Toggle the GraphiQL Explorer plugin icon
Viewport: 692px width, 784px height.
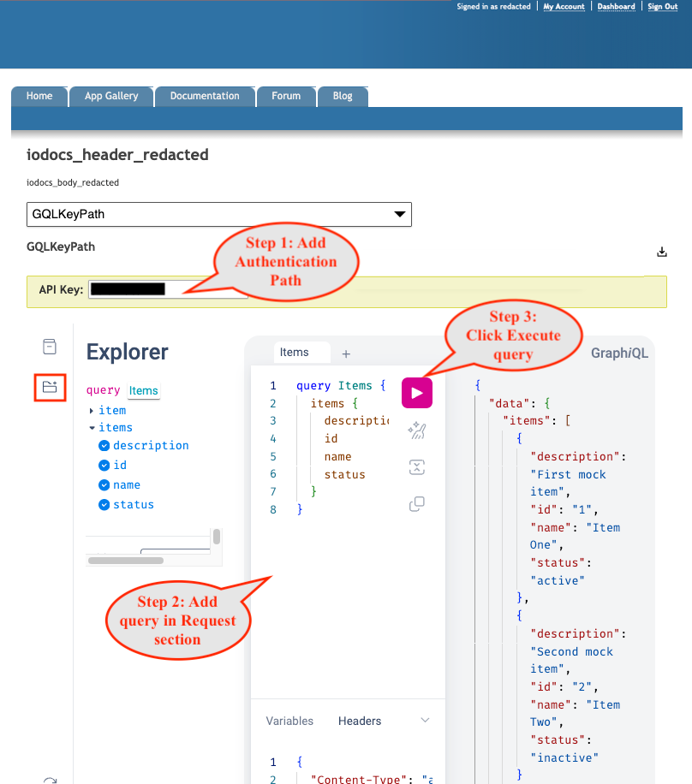tap(50, 387)
